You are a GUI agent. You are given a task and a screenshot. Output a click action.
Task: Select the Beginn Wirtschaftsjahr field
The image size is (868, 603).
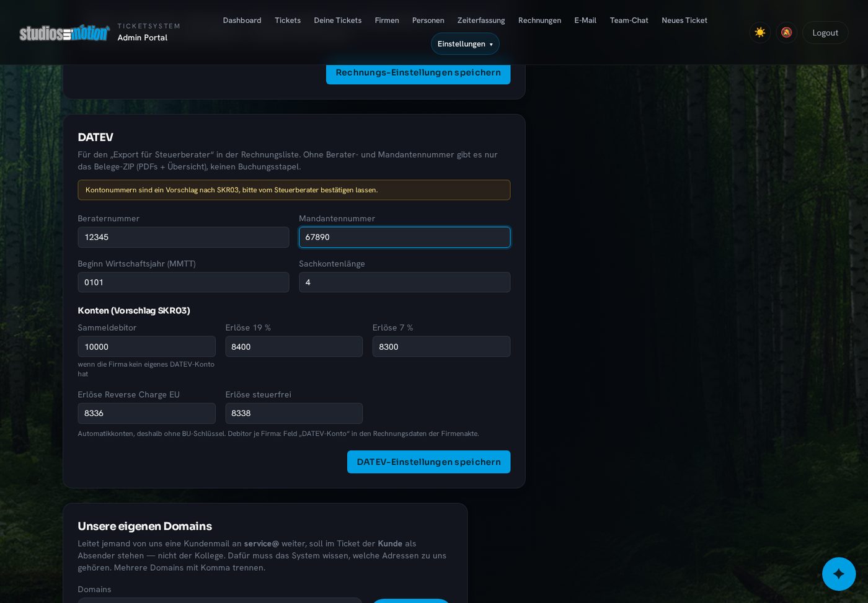184,282
